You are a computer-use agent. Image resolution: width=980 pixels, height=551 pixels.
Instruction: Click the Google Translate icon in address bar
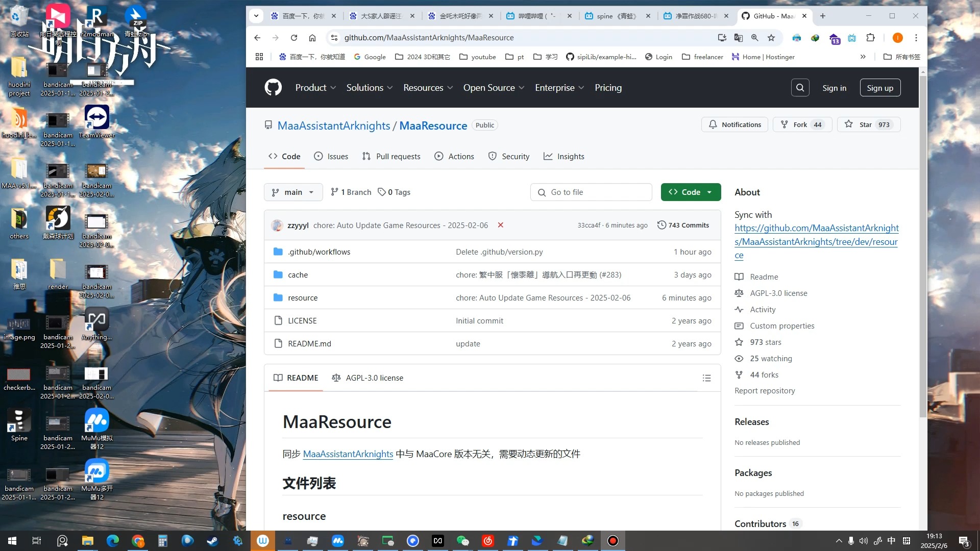pyautogui.click(x=739, y=38)
